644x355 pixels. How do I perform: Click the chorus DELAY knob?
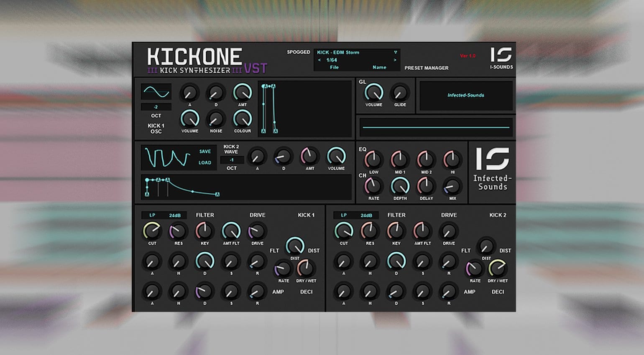click(426, 186)
